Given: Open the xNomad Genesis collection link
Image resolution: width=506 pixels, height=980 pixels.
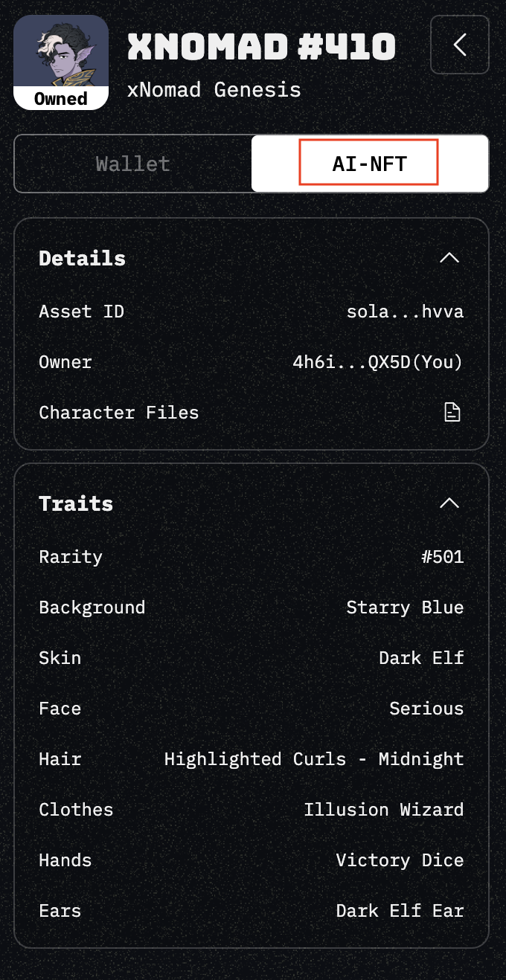Looking at the screenshot, I should coord(214,90).
